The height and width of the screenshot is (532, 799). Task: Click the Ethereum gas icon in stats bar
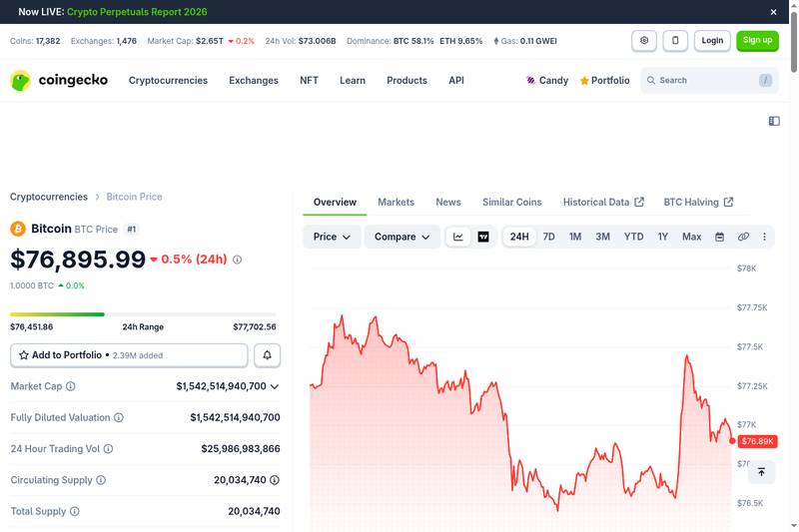pos(495,41)
